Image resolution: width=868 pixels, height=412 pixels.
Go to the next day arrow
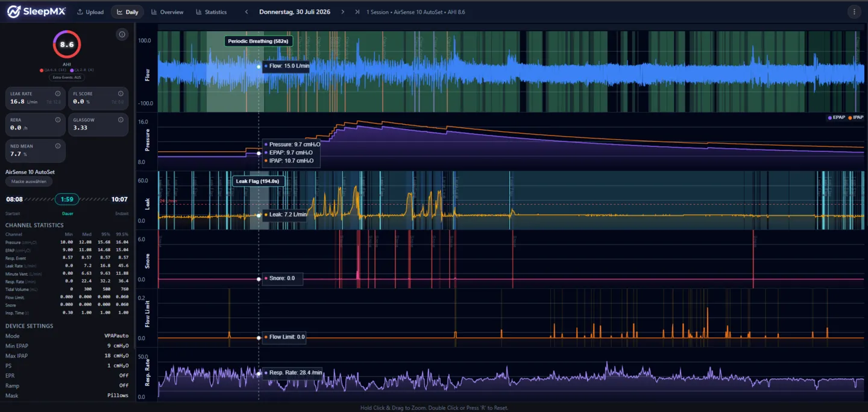[342, 11]
